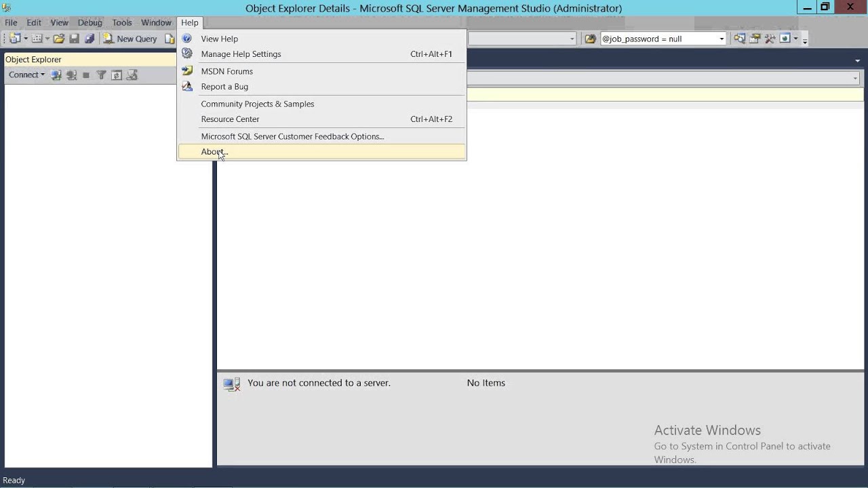
Task: Expand the @job_password = null combo box
Action: click(722, 39)
